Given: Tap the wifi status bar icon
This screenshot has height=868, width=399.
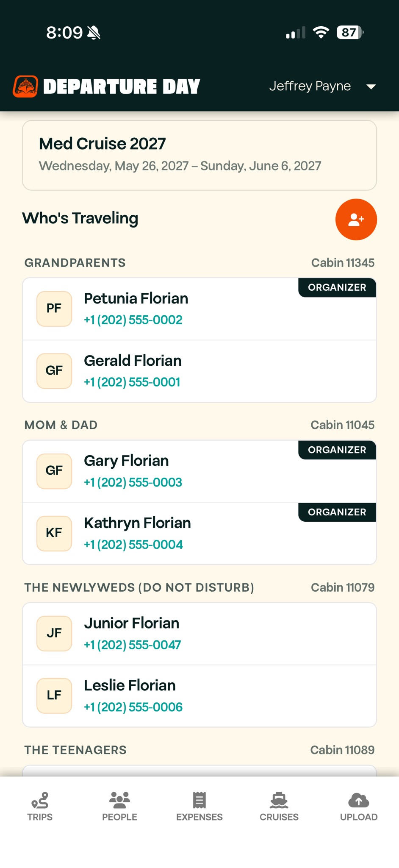Looking at the screenshot, I should pyautogui.click(x=321, y=32).
